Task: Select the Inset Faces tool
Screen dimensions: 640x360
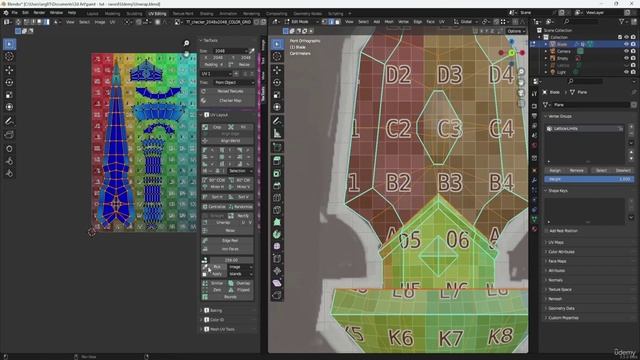Action: tap(277, 173)
